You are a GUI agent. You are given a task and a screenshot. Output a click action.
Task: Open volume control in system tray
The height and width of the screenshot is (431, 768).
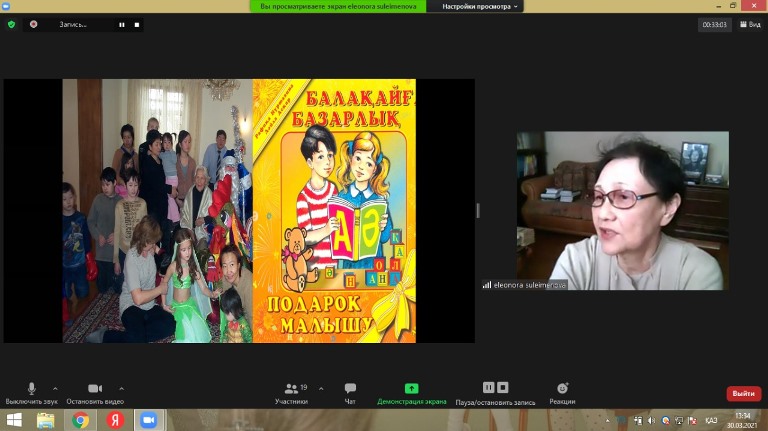coord(651,420)
